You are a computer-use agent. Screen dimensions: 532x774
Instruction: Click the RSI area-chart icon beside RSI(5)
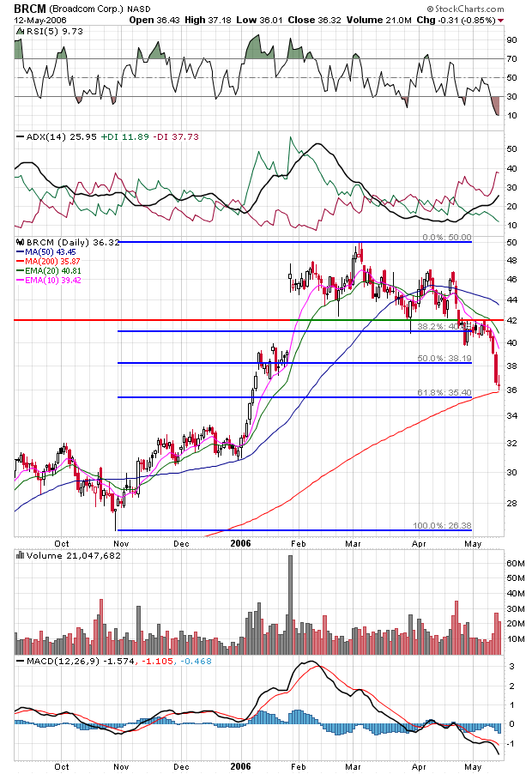[x=20, y=32]
